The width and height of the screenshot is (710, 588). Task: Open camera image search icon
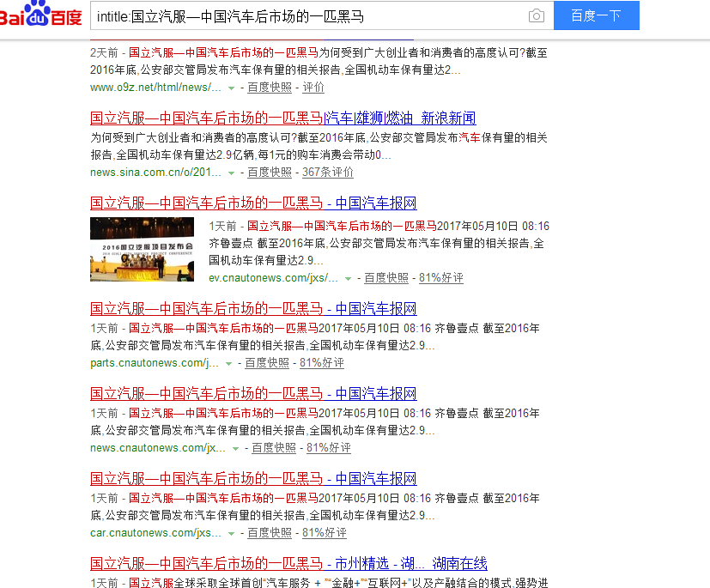click(536, 16)
